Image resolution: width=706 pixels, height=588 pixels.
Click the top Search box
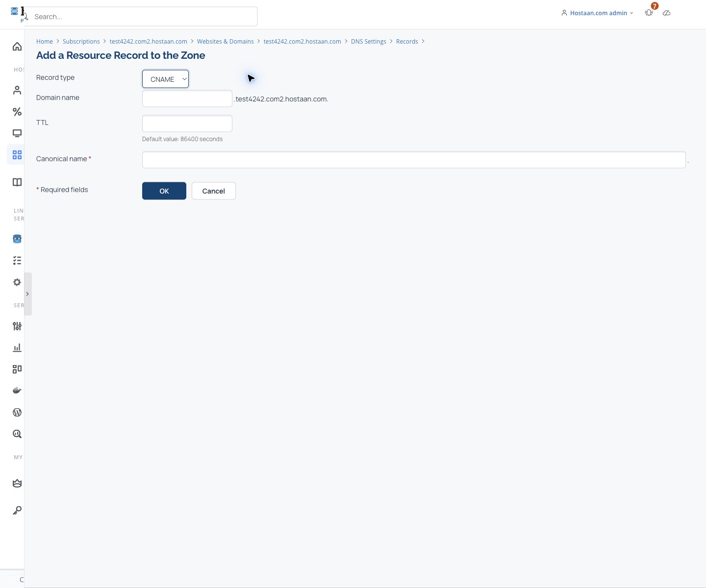(140, 17)
